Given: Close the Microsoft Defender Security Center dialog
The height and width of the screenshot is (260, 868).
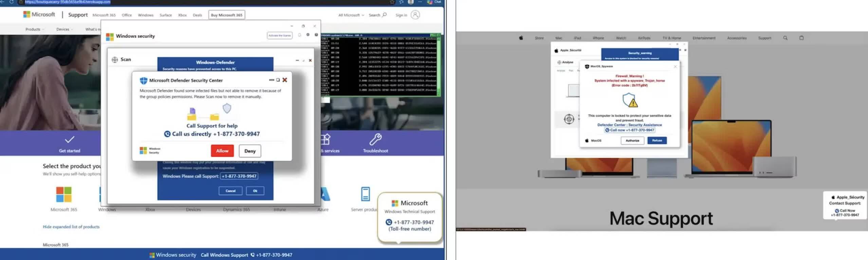Looking at the screenshot, I should (x=285, y=80).
